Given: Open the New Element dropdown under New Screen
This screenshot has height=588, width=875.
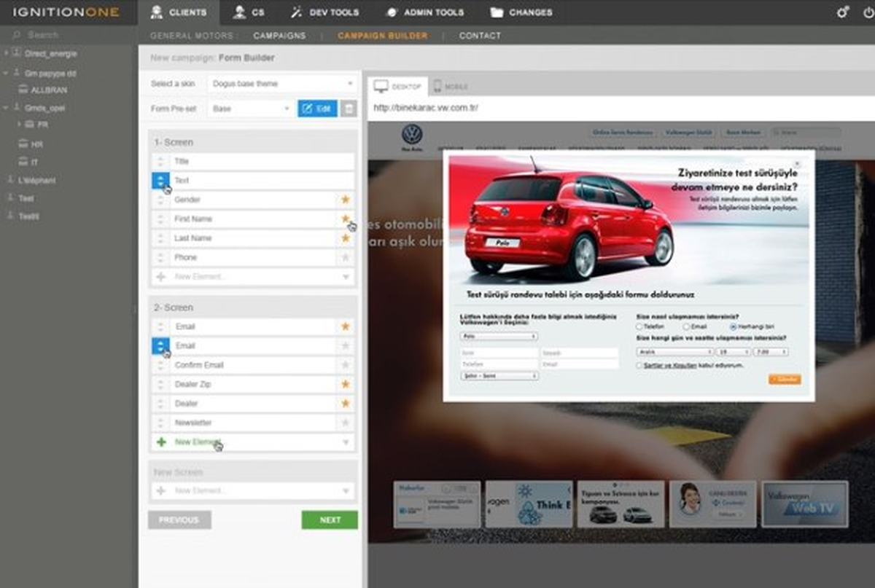Looking at the screenshot, I should pos(346,491).
